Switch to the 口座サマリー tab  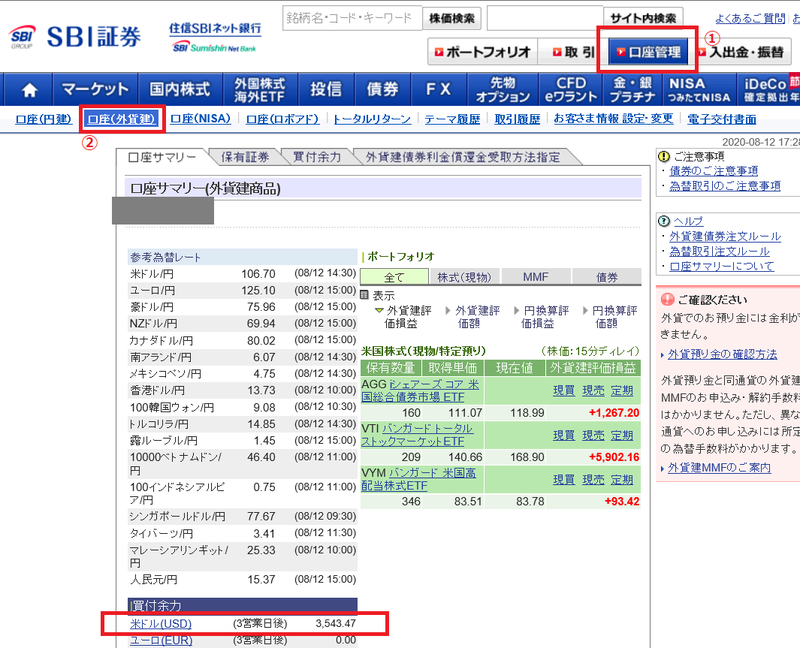(162, 157)
